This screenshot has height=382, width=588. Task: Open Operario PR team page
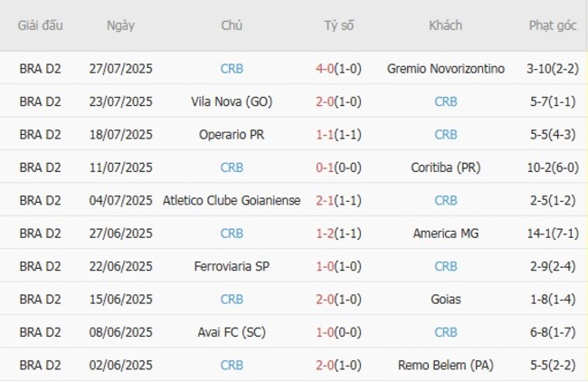click(232, 134)
